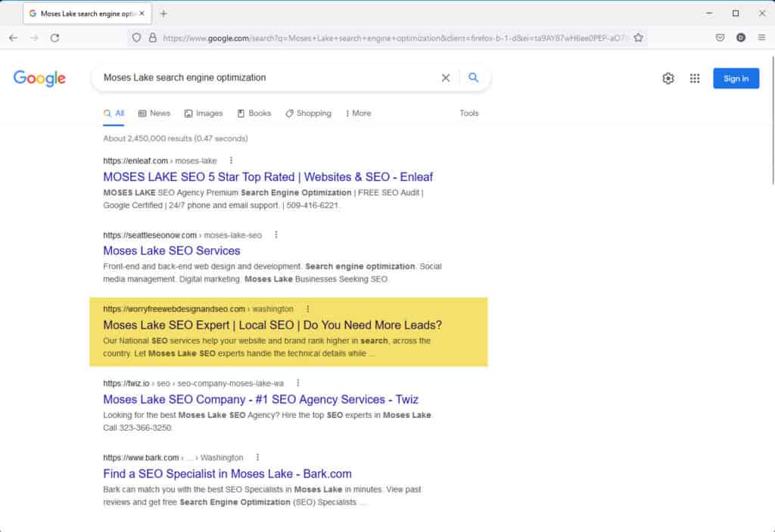Select the All results tab
Screen dimensions: 775x532
(114, 114)
